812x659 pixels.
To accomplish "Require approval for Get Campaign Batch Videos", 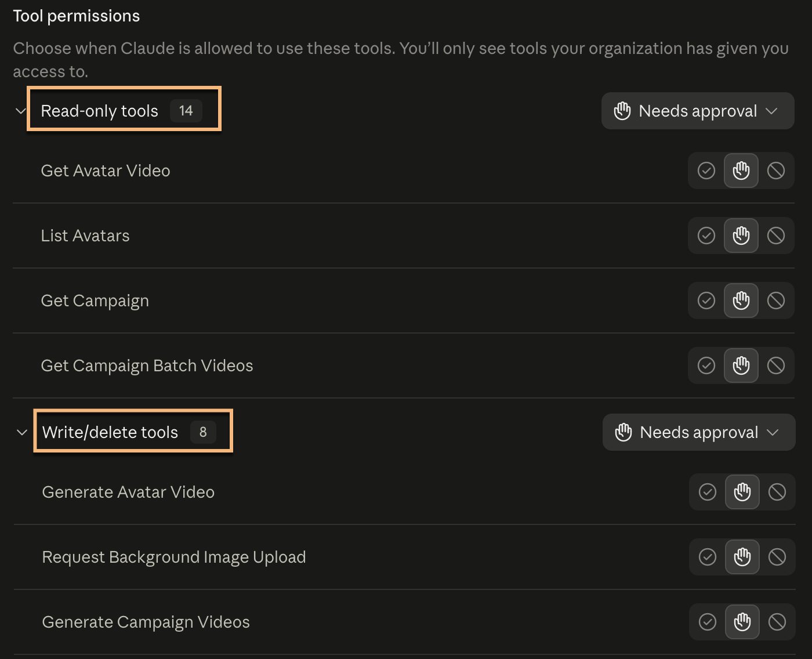I will [741, 365].
